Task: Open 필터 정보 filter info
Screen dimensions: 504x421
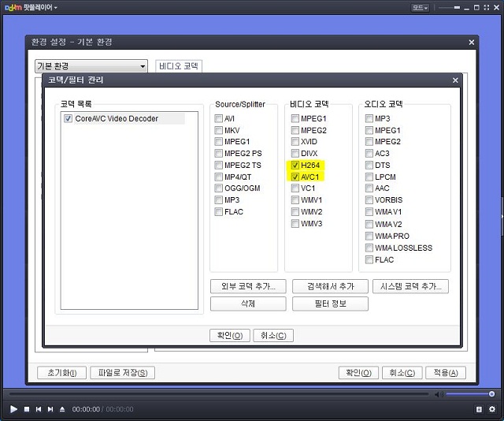Action: pyautogui.click(x=330, y=304)
